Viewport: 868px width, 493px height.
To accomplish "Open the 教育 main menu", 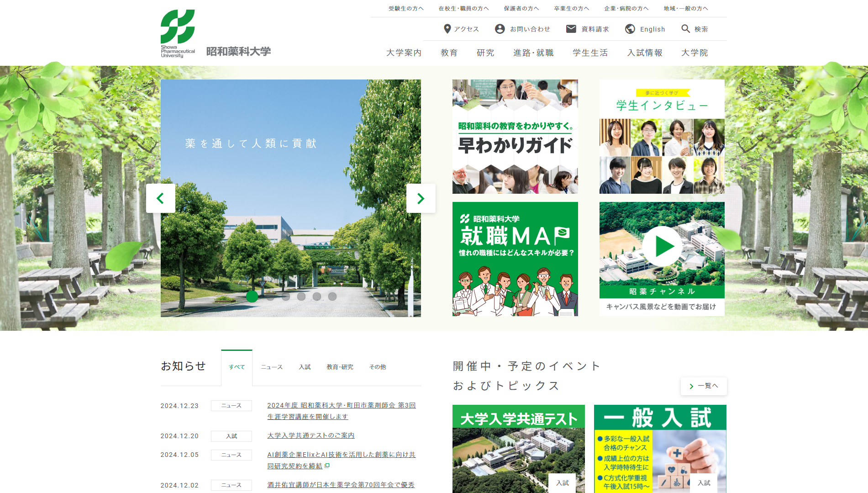I will (449, 53).
